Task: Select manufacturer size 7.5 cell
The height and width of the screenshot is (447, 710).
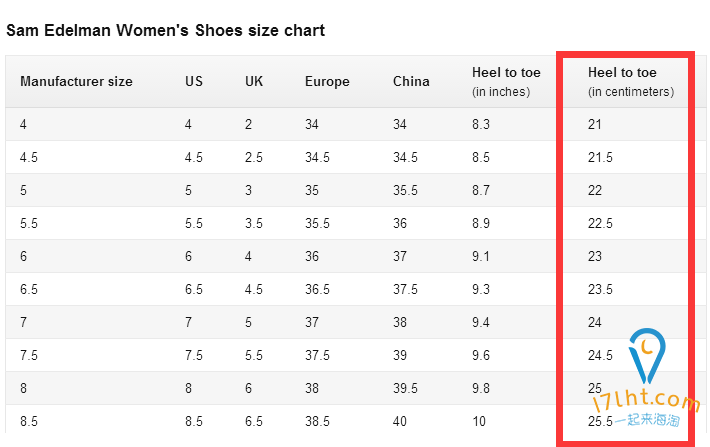Action: point(29,356)
